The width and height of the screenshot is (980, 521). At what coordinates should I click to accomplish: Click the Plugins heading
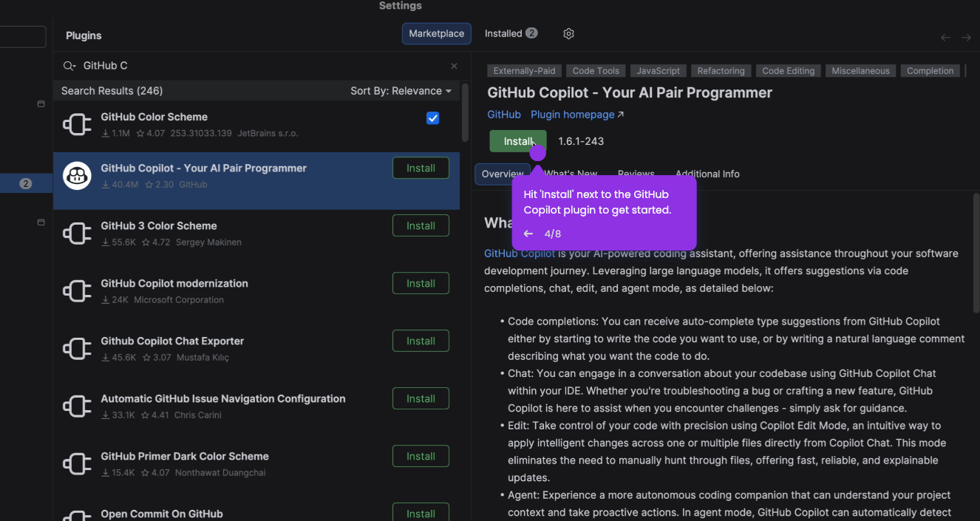(x=84, y=35)
